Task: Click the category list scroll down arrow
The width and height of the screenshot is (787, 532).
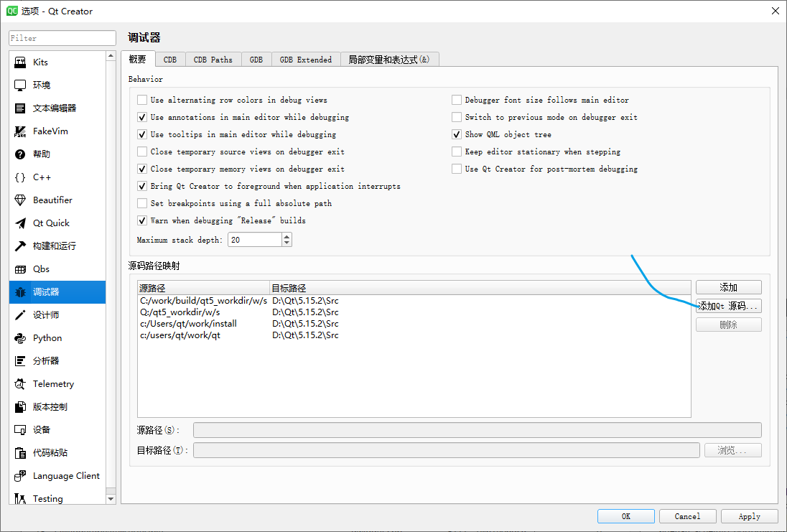Action: point(111,500)
